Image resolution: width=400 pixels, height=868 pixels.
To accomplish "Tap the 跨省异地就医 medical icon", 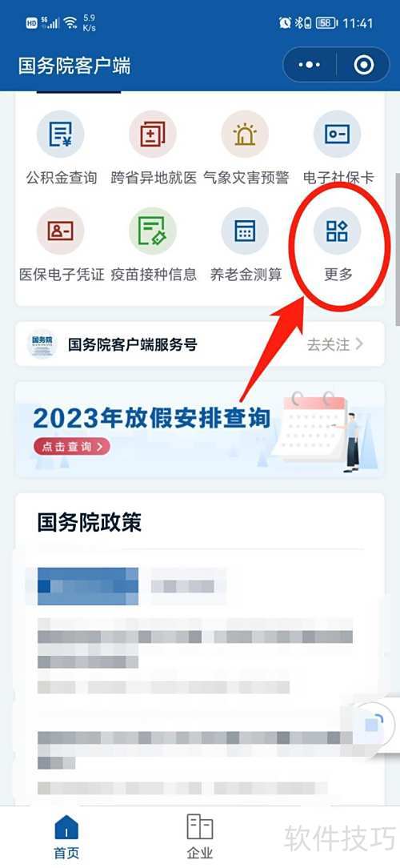I will click(x=153, y=135).
